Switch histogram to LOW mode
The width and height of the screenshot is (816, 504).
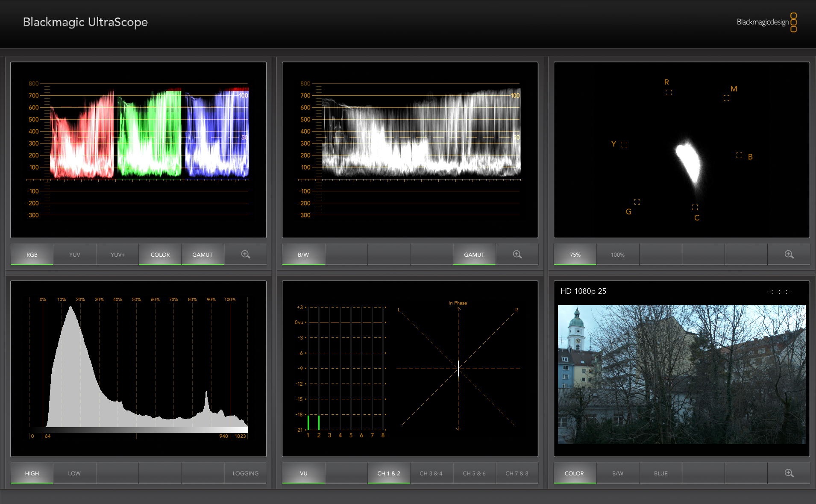tap(74, 473)
